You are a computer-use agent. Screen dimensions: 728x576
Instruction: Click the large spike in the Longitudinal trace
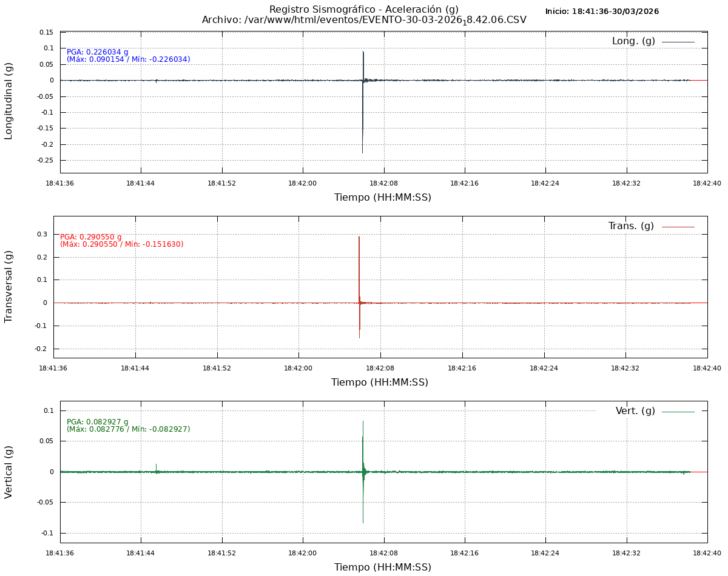363,121
